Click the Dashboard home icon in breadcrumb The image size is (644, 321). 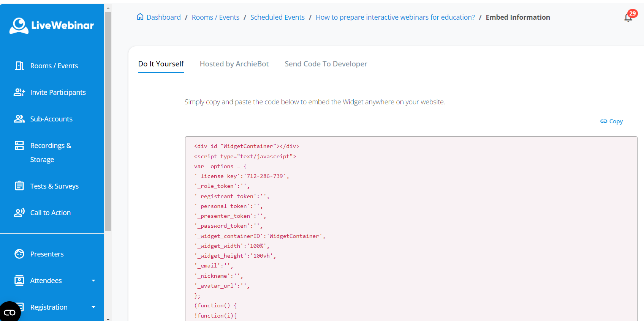140,17
